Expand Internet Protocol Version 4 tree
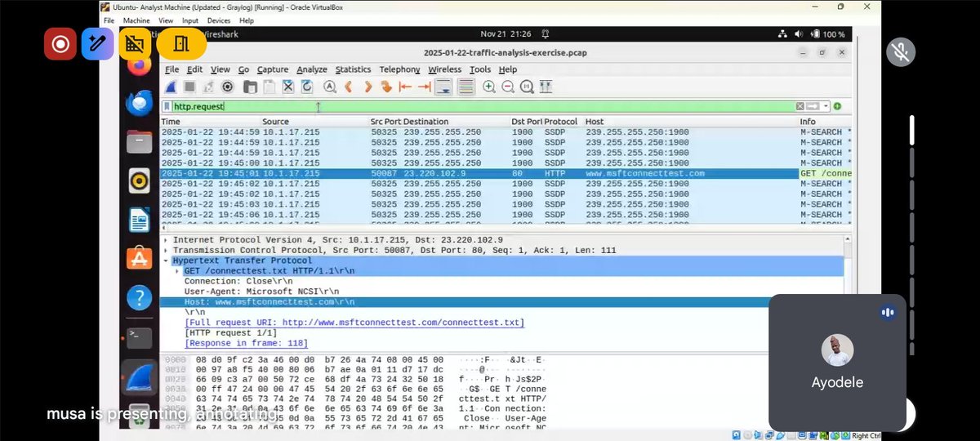 (x=166, y=240)
